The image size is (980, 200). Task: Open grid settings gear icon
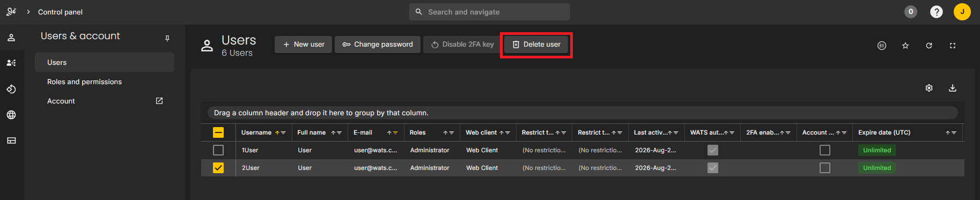point(929,88)
